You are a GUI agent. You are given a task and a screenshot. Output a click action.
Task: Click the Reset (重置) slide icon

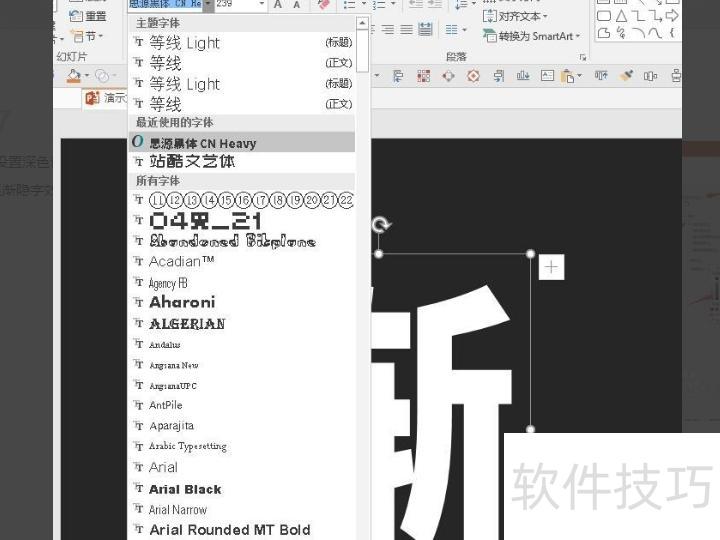(75, 16)
